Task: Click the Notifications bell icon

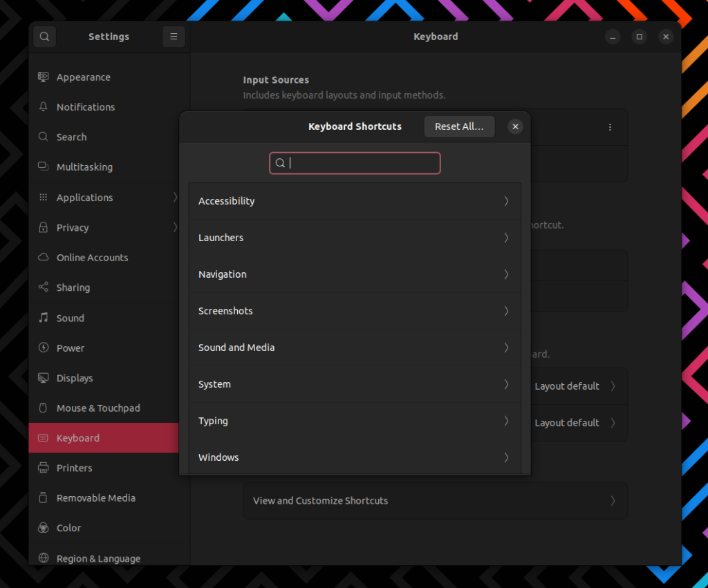Action: coord(44,107)
